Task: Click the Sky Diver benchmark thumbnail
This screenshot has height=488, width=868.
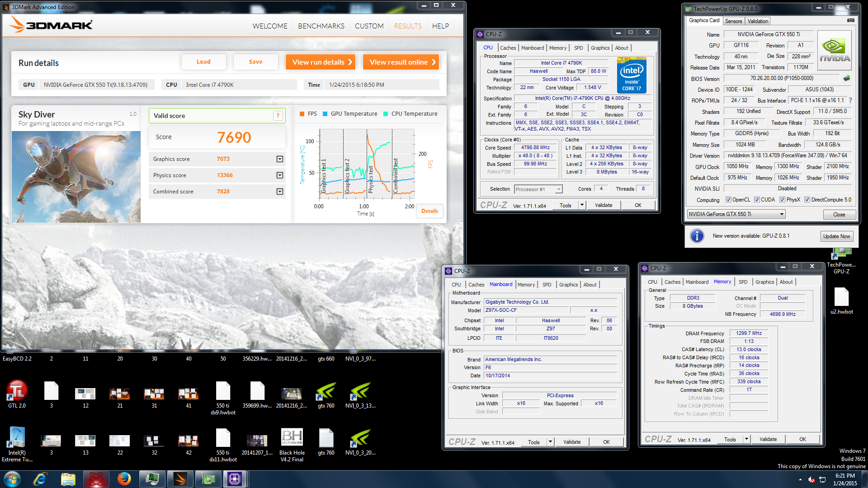Action: [76, 177]
